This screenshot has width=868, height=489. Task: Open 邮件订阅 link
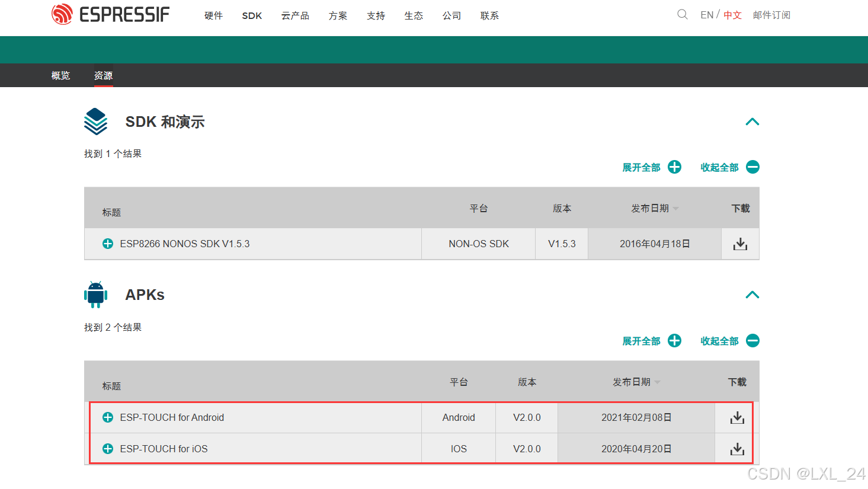771,15
